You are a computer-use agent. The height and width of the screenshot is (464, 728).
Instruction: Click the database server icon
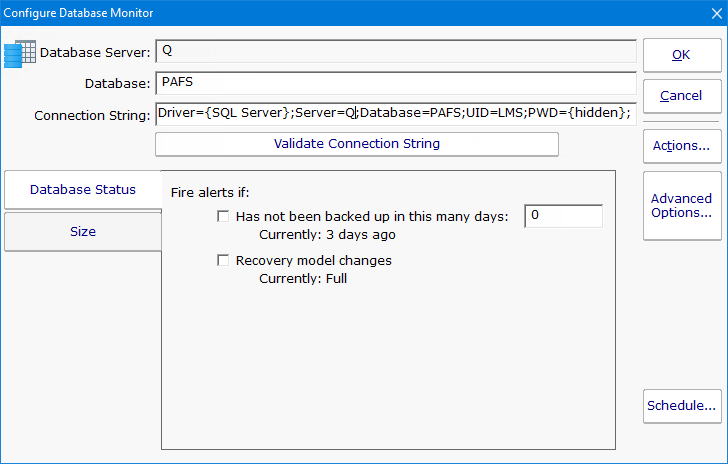click(20, 52)
